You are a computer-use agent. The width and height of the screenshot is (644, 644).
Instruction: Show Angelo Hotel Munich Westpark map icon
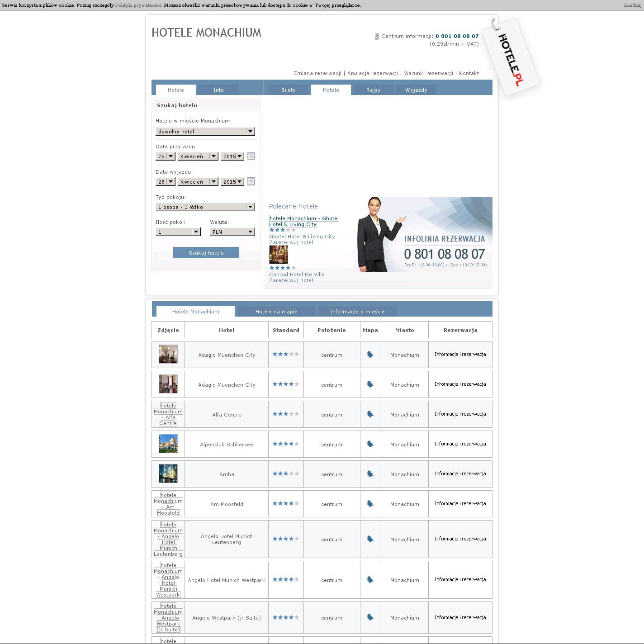[x=370, y=580]
